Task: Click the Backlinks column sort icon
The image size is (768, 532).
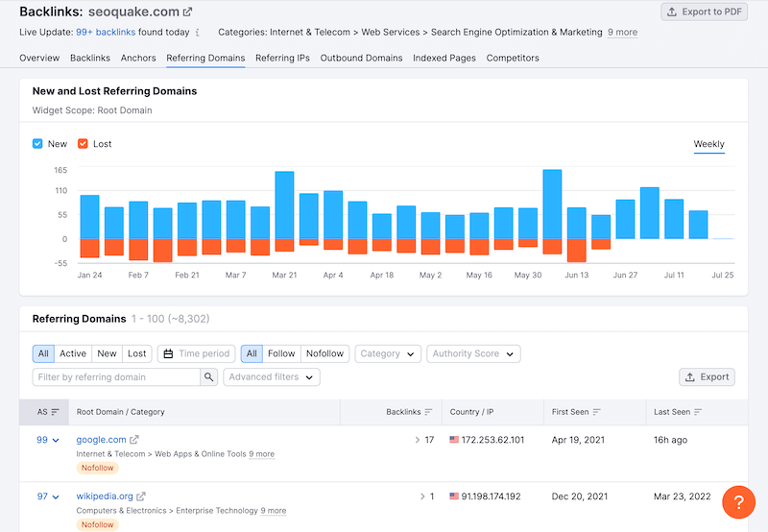Action: tap(428, 412)
